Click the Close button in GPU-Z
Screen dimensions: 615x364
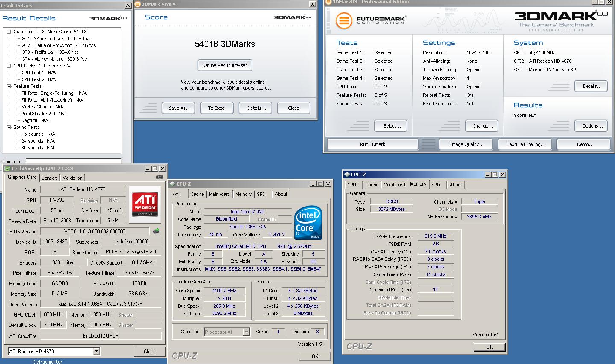[x=149, y=352]
